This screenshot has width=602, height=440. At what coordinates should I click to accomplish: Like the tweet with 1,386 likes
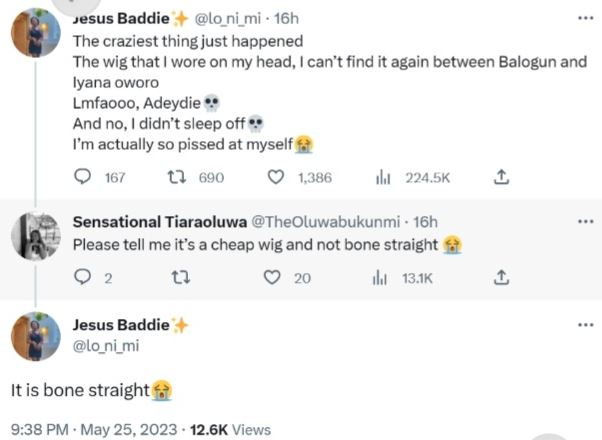click(277, 177)
